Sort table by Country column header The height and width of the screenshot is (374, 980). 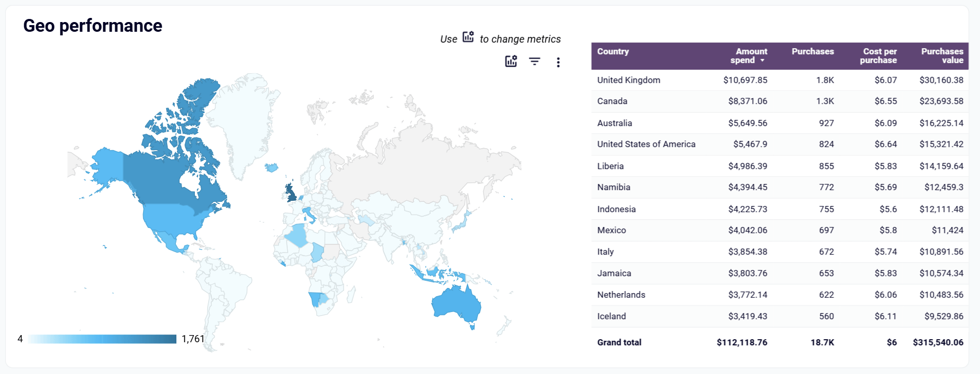click(x=613, y=51)
